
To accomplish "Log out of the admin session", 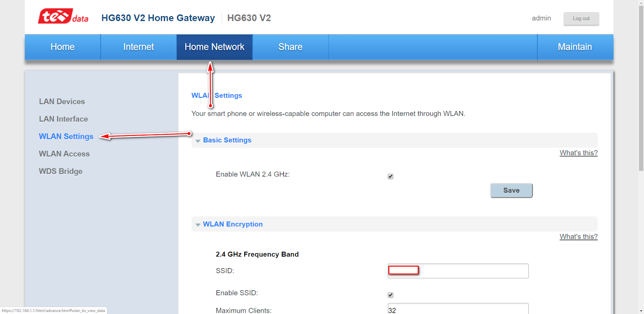I will point(581,18).
